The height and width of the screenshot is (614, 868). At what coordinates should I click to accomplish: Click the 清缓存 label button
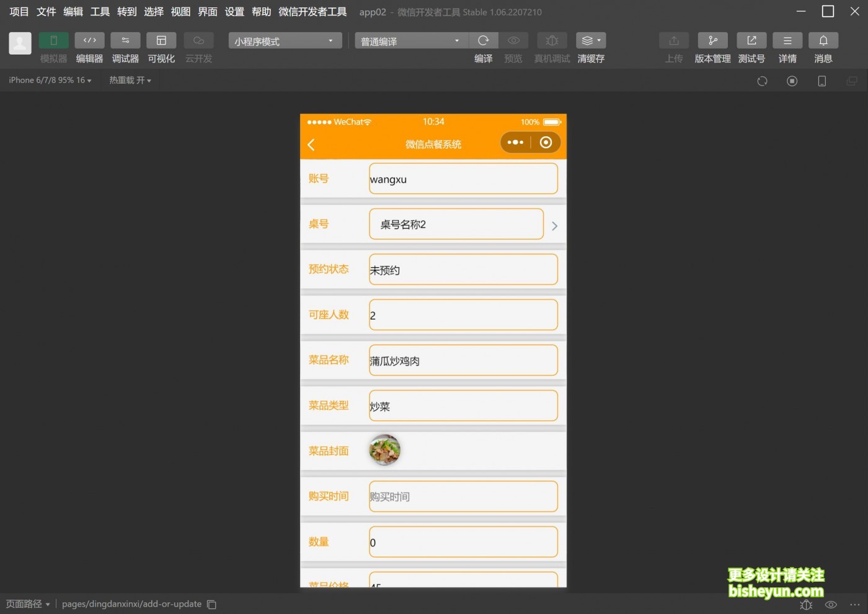[x=591, y=59]
